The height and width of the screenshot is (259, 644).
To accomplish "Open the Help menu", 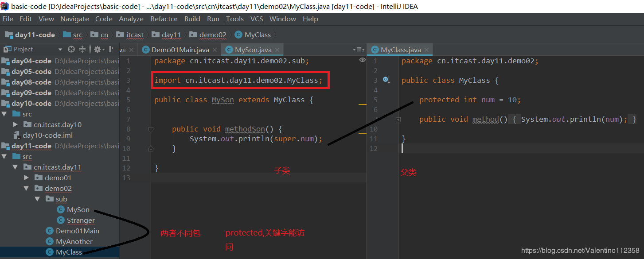I will coord(310,19).
